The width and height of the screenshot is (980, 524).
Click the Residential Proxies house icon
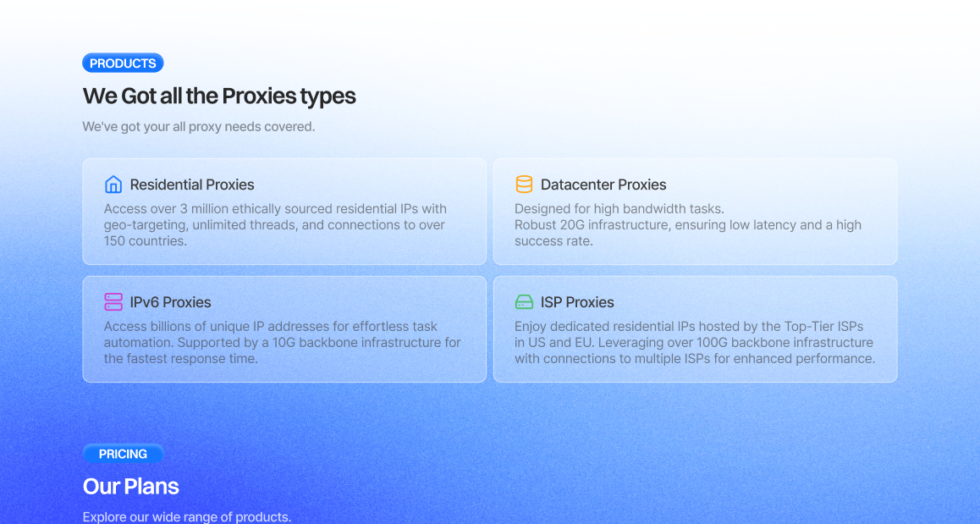point(113,185)
